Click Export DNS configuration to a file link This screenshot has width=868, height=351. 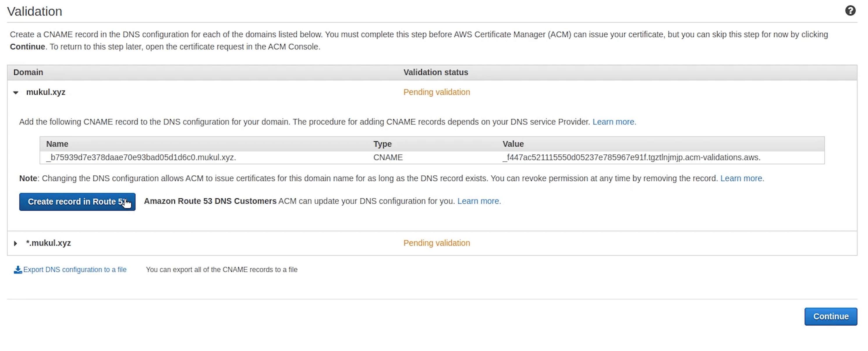click(x=75, y=270)
